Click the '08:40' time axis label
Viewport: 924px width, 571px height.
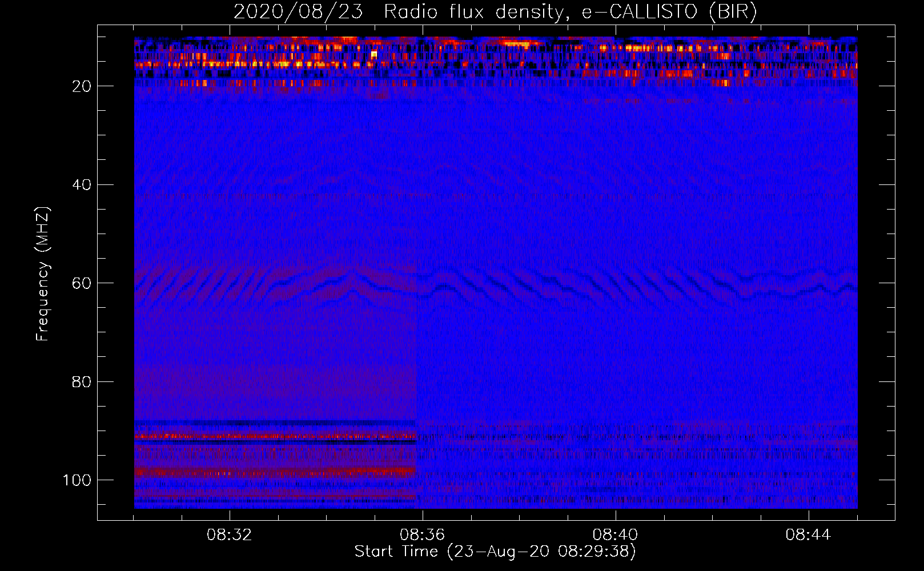615,535
